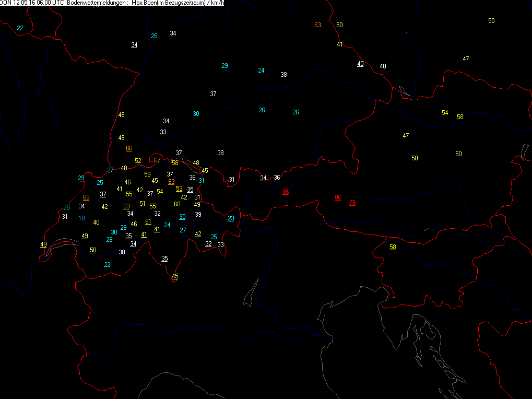Click the yellow station value 60
The width and height of the screenshot is (532, 399).
pyautogui.click(x=177, y=204)
